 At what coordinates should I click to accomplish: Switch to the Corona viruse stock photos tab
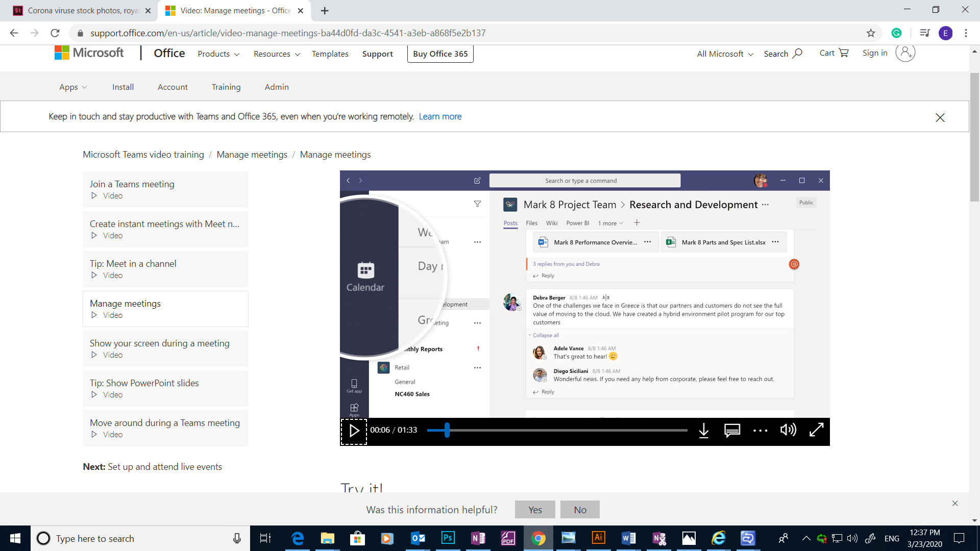pyautogui.click(x=82, y=10)
